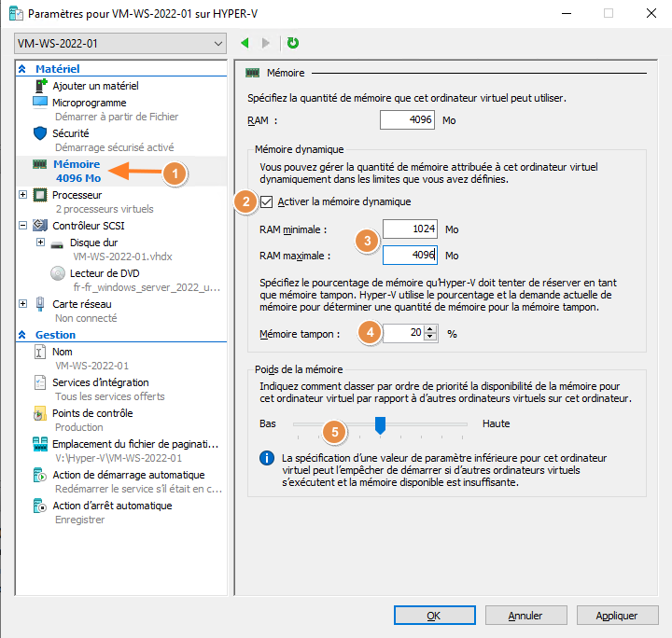Click the pagination file location icon
The height and width of the screenshot is (638, 672).
pyautogui.click(x=40, y=444)
